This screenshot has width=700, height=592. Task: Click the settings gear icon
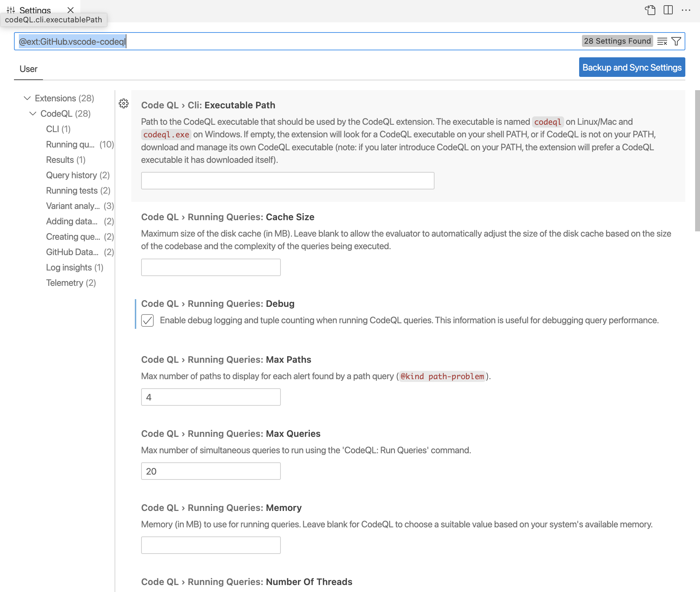tap(124, 103)
